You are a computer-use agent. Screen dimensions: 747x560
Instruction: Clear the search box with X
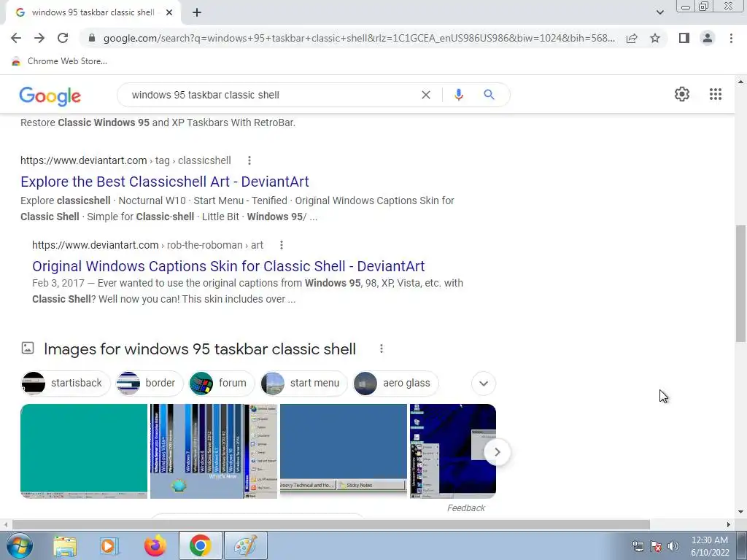(426, 95)
